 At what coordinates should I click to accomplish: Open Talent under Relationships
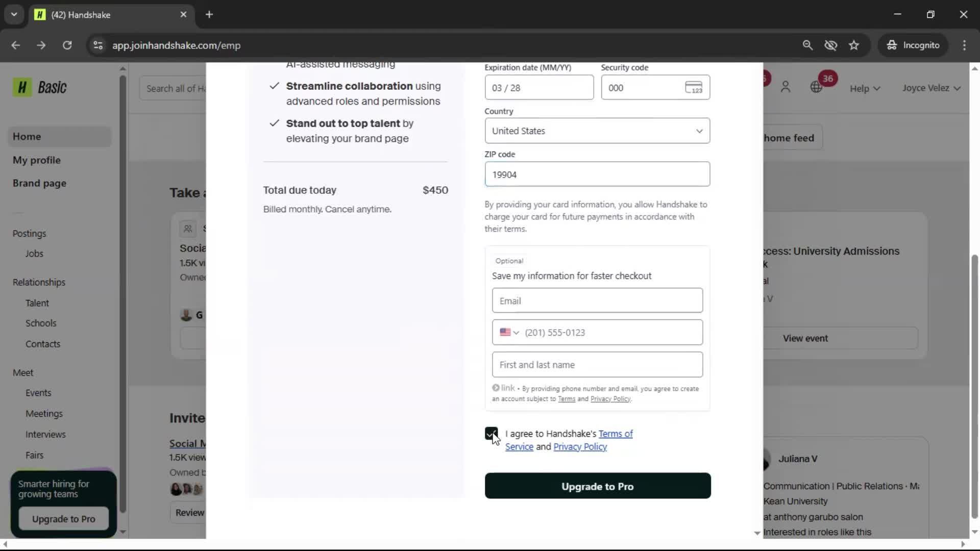point(37,303)
